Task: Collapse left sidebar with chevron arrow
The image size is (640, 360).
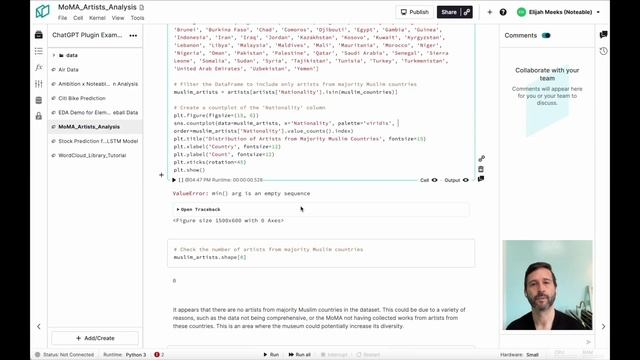Action: 39,327
